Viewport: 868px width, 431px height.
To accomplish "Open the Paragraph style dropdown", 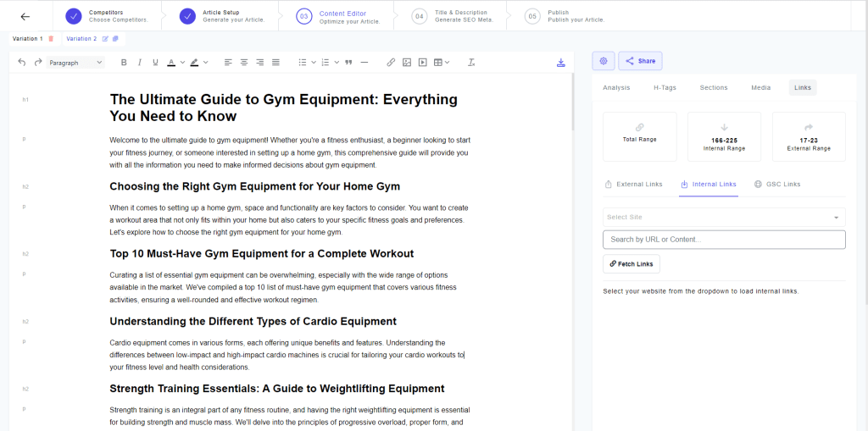I will tap(75, 63).
